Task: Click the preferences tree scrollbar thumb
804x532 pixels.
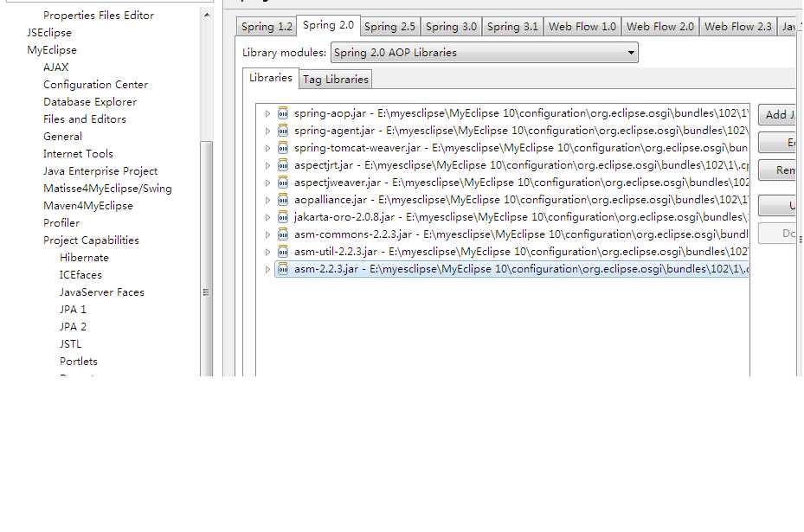Action: click(x=206, y=259)
